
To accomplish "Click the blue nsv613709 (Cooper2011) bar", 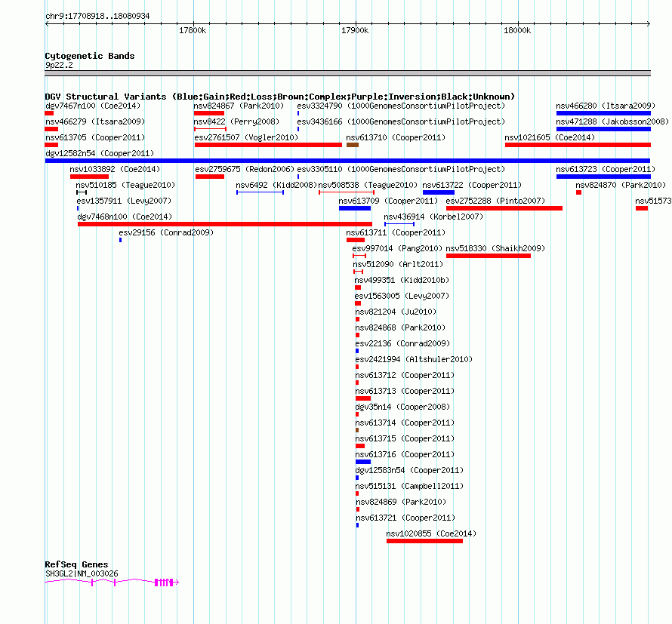I will [355, 208].
